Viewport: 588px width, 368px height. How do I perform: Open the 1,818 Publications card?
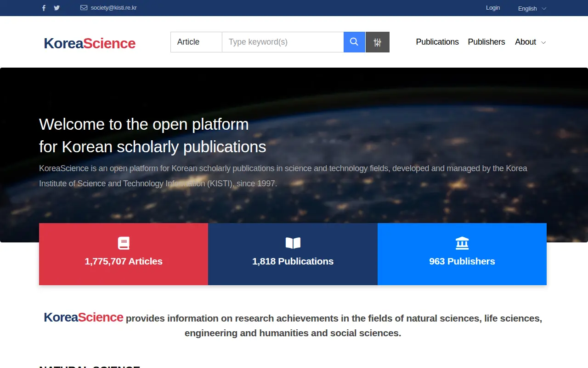point(293,254)
